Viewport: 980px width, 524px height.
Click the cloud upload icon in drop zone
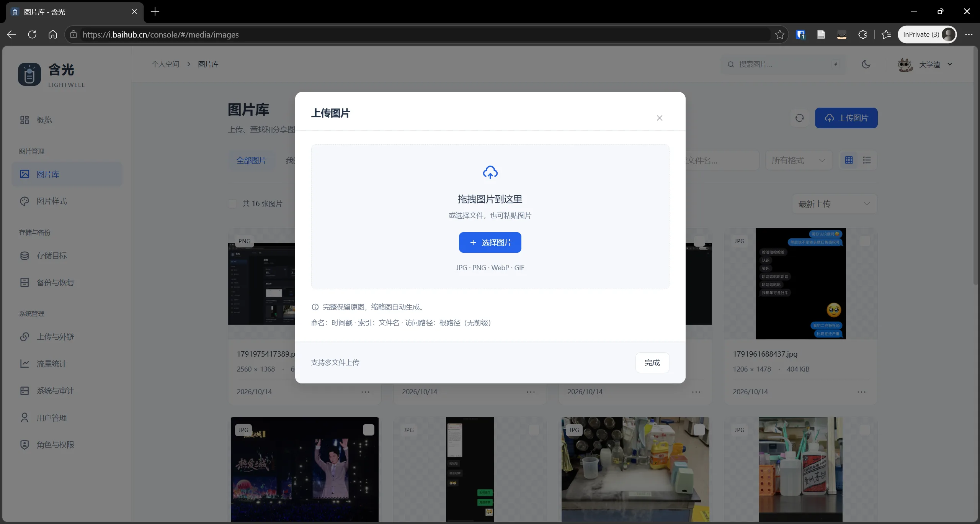pos(490,172)
